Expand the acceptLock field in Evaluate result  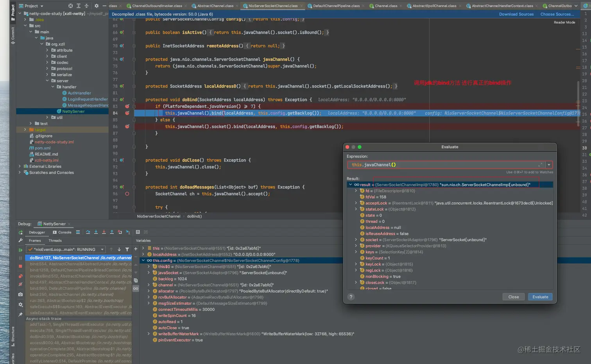(x=356, y=203)
